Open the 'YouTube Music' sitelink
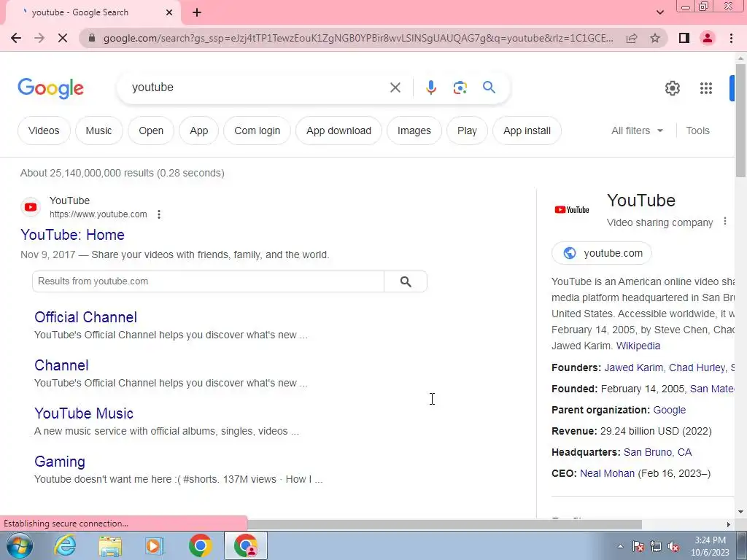 point(84,413)
